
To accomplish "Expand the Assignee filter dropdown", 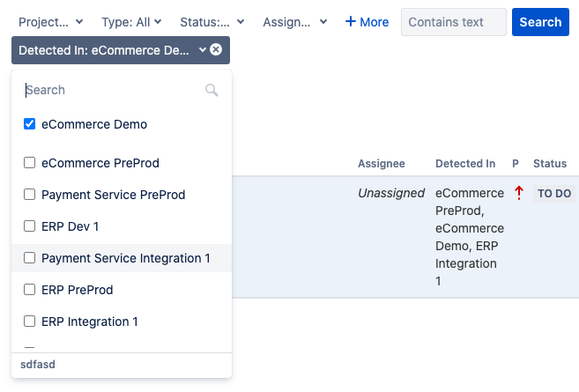I will [x=294, y=22].
